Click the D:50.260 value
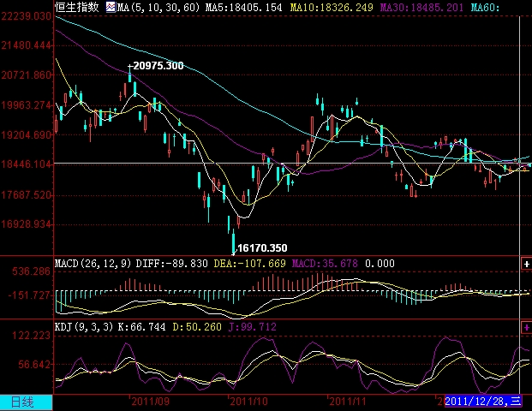 [x=197, y=327]
